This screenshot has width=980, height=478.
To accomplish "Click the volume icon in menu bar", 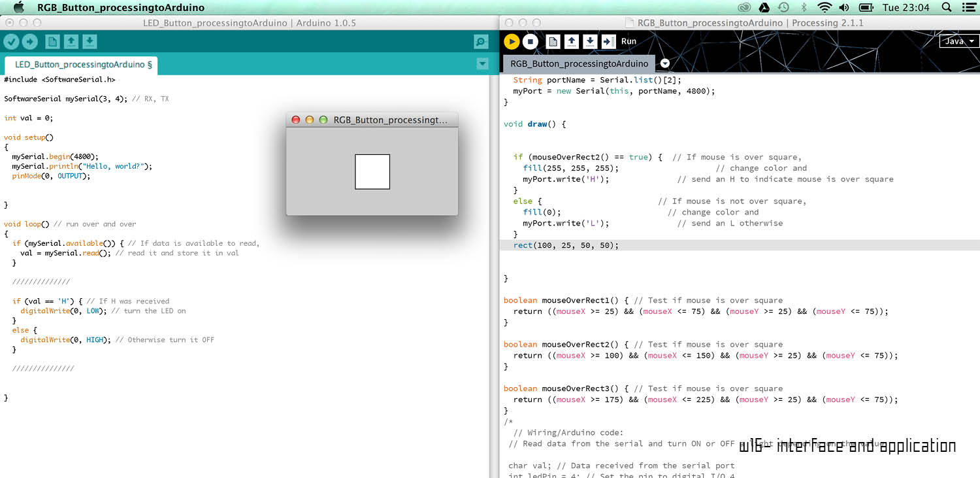I will [x=844, y=8].
